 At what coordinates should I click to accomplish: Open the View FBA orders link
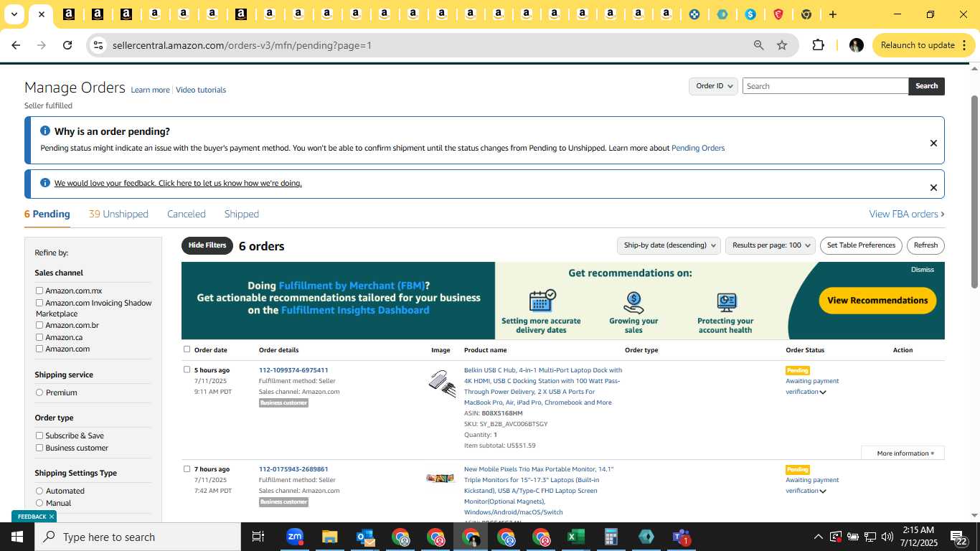coord(907,214)
